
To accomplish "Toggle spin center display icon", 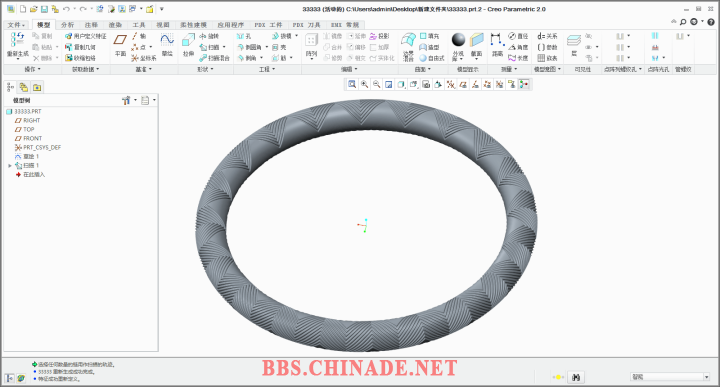I will point(523,84).
